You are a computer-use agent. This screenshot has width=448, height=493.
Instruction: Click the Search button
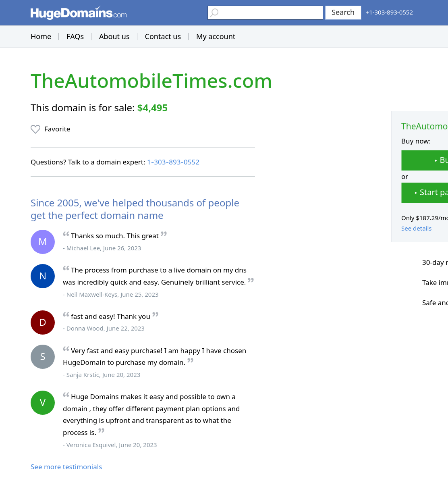343,12
